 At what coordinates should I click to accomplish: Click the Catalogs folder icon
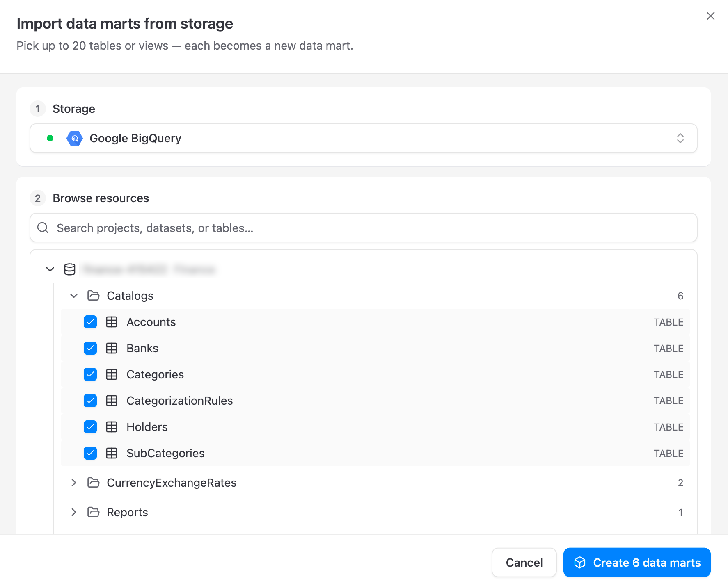(94, 296)
